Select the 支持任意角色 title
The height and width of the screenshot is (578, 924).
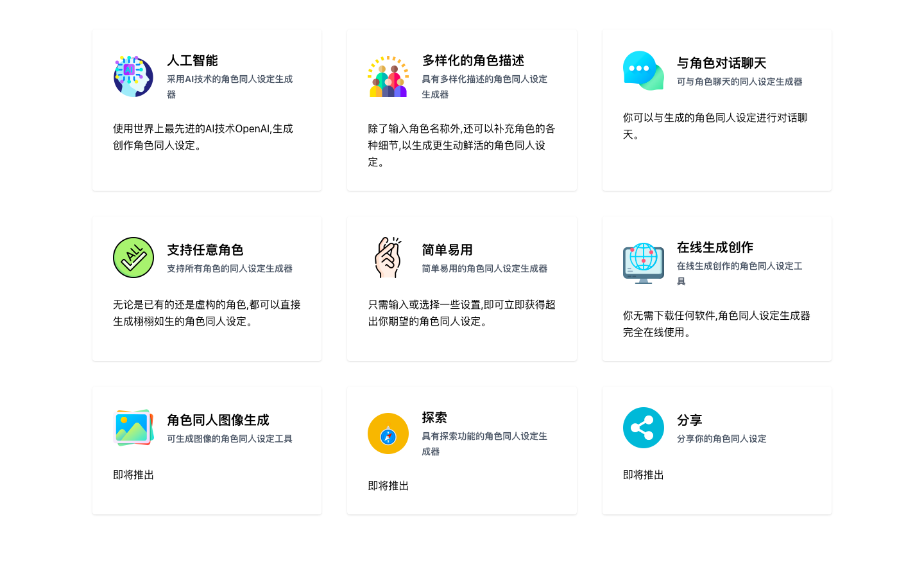[x=205, y=250]
